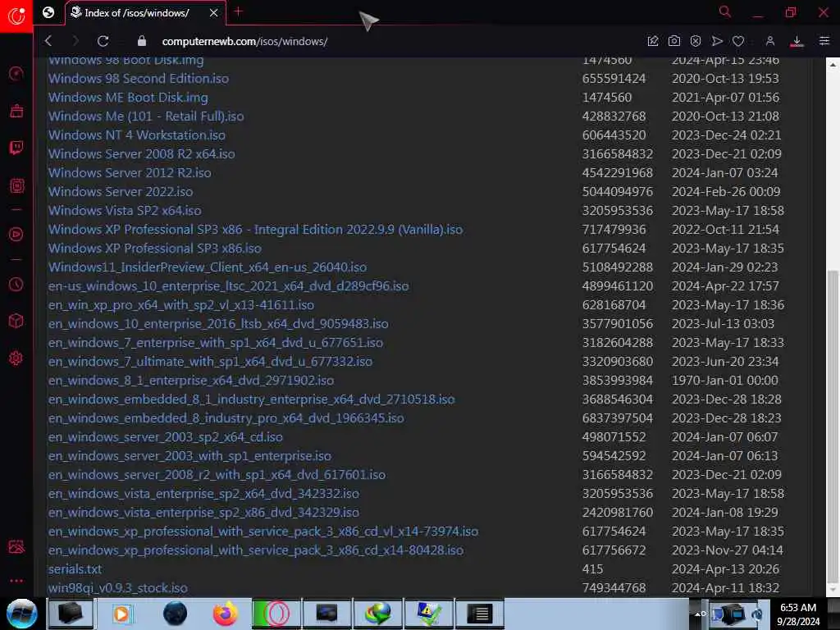Open the workspace globe icon beside the tab

[48, 12]
